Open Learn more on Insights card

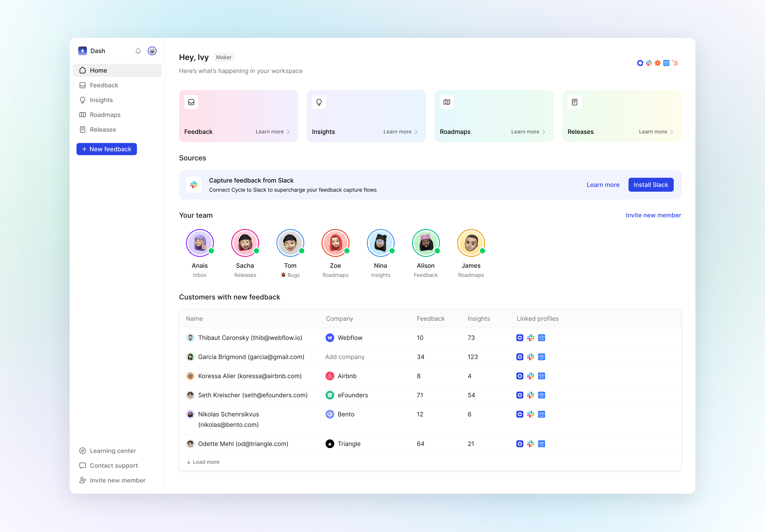(401, 131)
